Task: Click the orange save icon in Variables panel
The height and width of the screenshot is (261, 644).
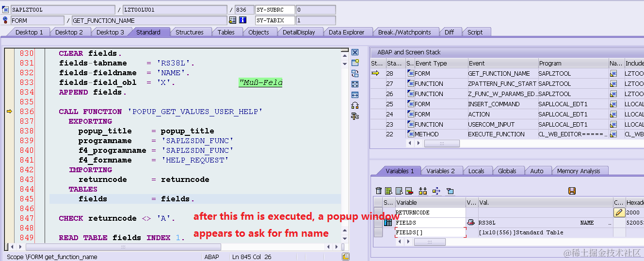Action: (572, 191)
